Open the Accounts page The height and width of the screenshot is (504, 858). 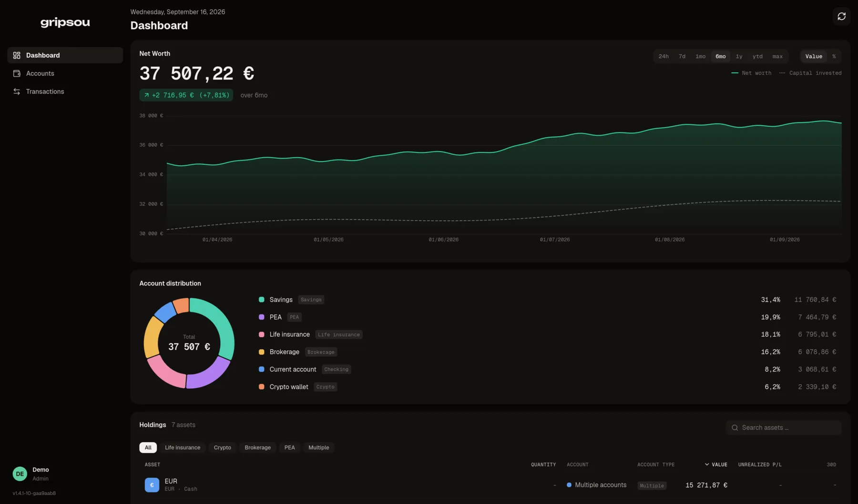[65, 73]
